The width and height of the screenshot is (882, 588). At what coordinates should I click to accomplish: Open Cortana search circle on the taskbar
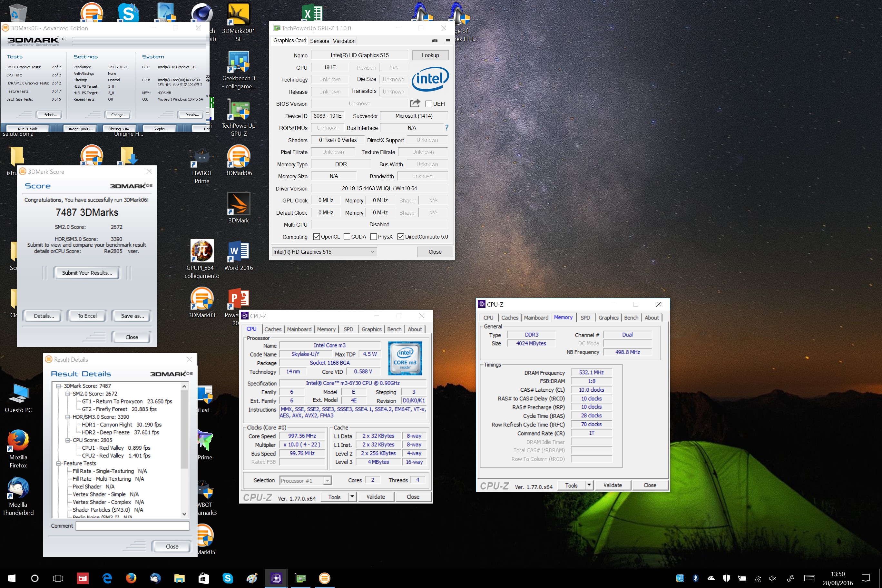pyautogui.click(x=34, y=578)
